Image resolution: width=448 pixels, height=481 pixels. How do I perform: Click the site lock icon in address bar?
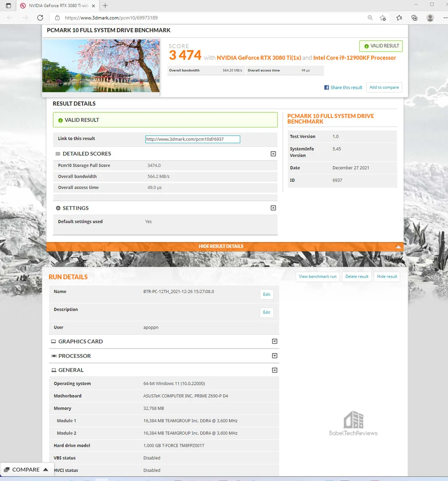coord(57,18)
